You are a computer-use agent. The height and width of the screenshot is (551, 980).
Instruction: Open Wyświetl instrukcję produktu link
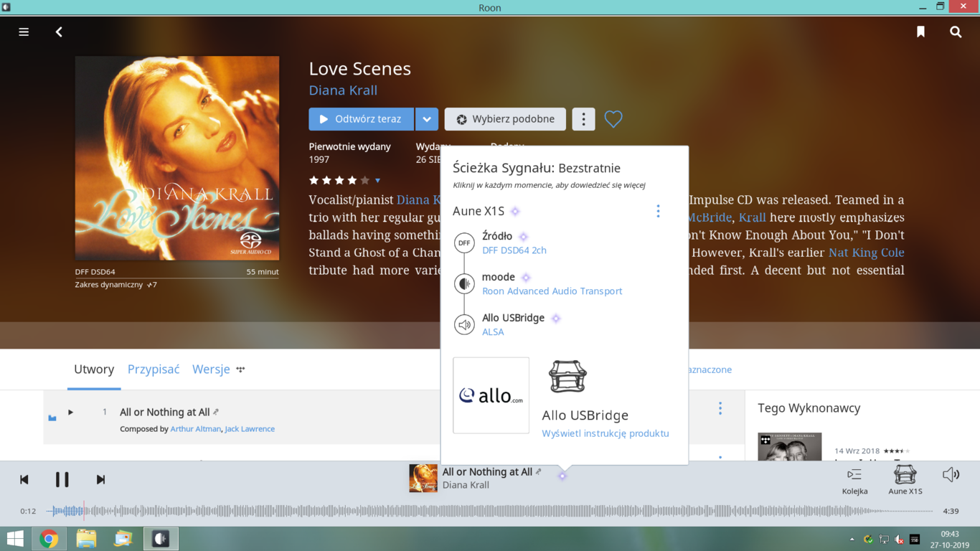(x=606, y=433)
